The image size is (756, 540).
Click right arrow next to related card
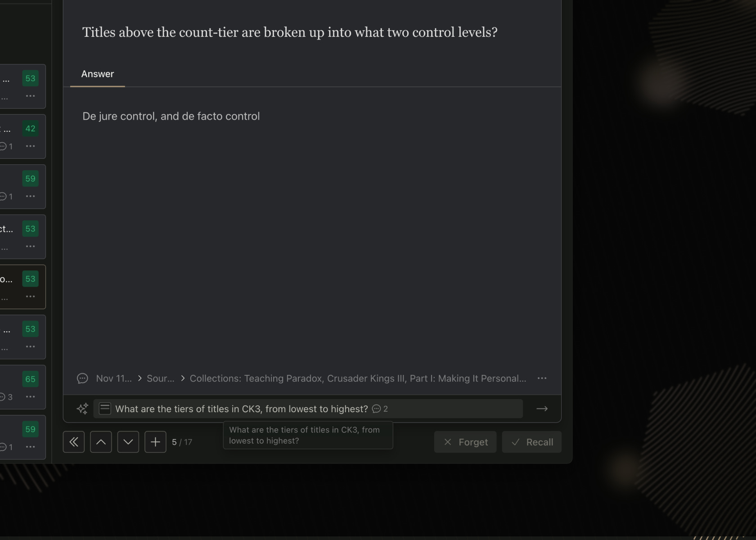tap(542, 409)
